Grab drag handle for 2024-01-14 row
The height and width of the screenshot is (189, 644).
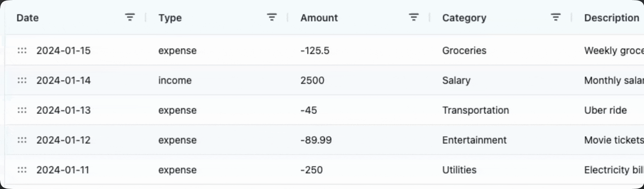pos(22,80)
